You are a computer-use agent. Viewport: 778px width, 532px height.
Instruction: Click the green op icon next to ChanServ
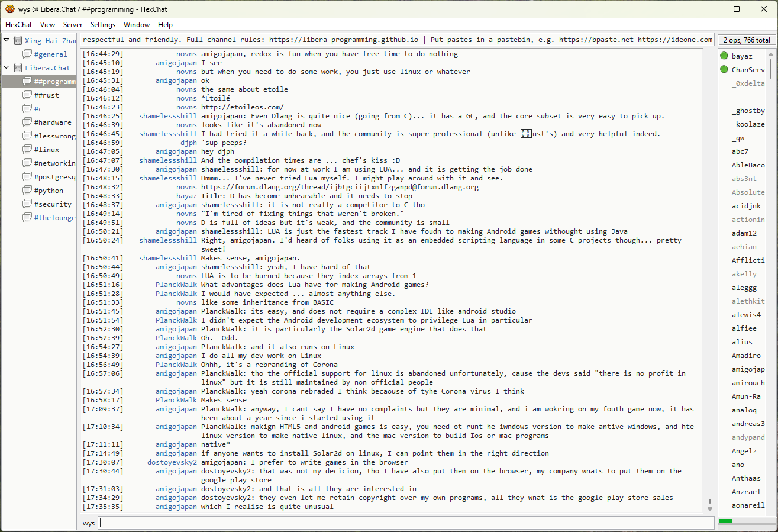click(x=724, y=70)
